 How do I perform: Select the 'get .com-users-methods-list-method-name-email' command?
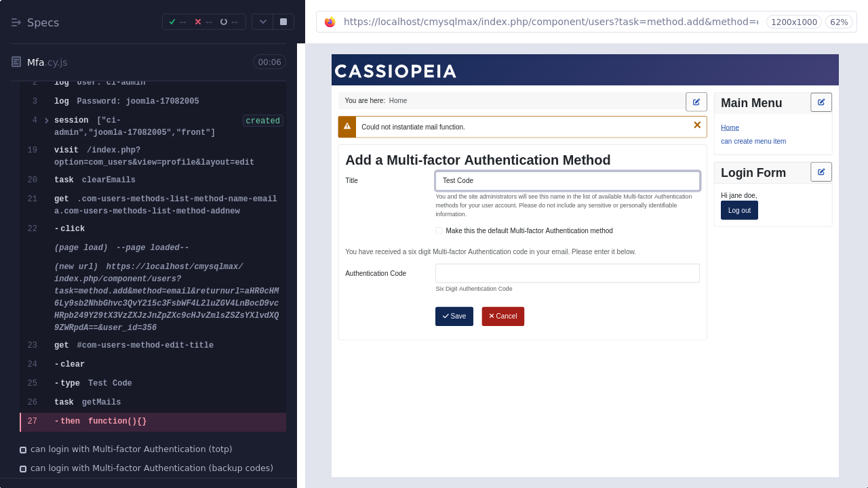coord(153,205)
